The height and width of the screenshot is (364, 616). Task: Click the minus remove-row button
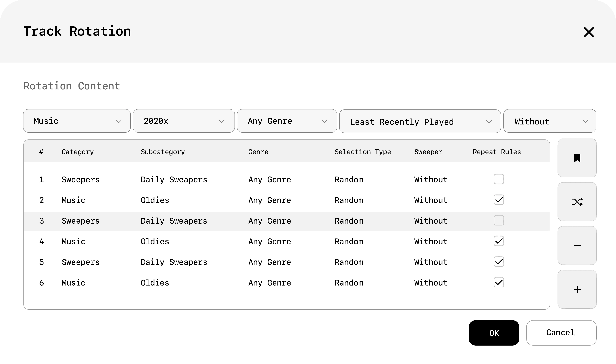[x=577, y=245]
